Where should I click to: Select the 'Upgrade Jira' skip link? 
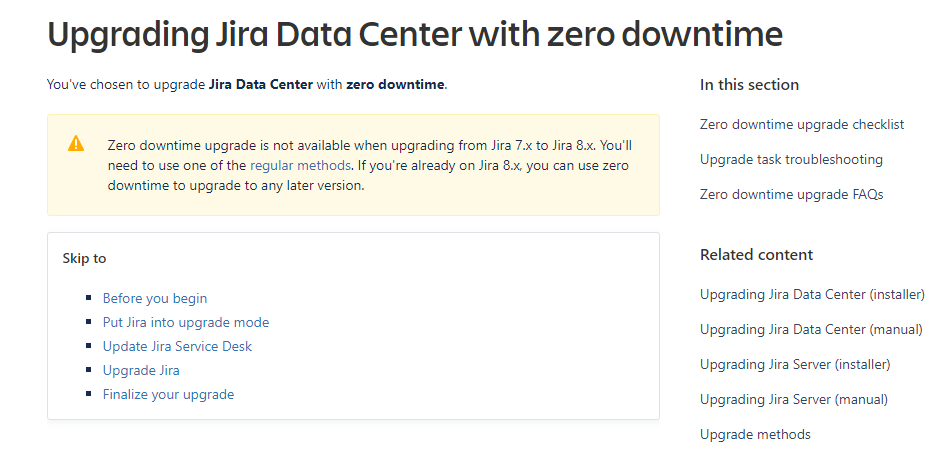[141, 370]
